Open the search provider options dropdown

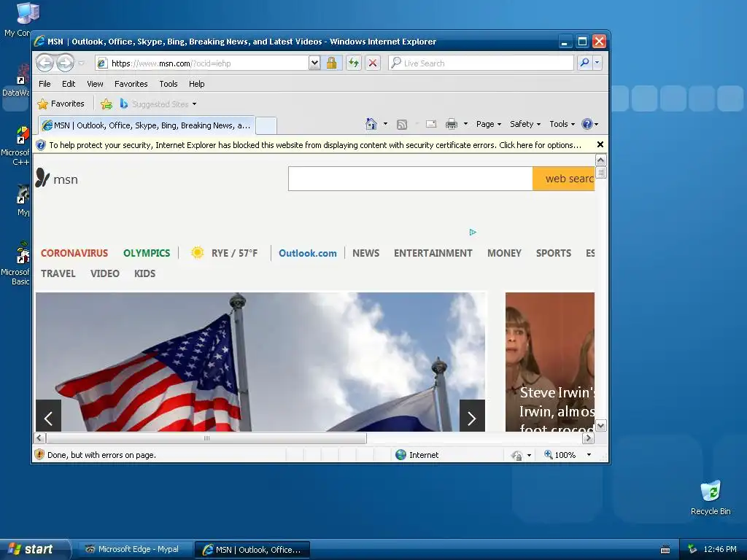pos(597,63)
